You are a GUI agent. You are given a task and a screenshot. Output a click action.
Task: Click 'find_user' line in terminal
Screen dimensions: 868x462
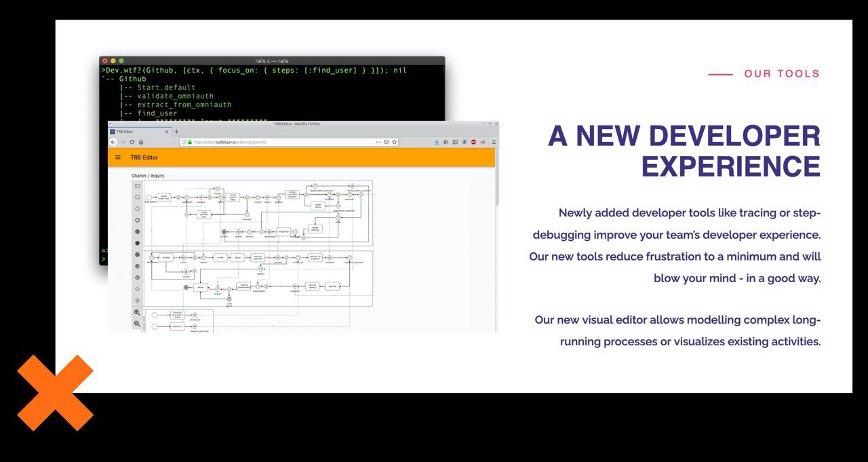(157, 113)
